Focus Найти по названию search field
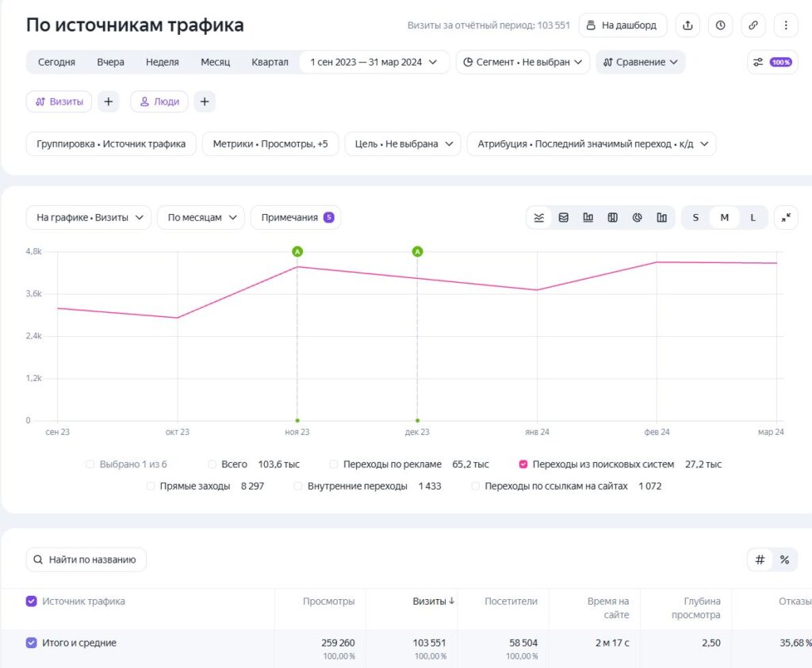 click(86, 560)
